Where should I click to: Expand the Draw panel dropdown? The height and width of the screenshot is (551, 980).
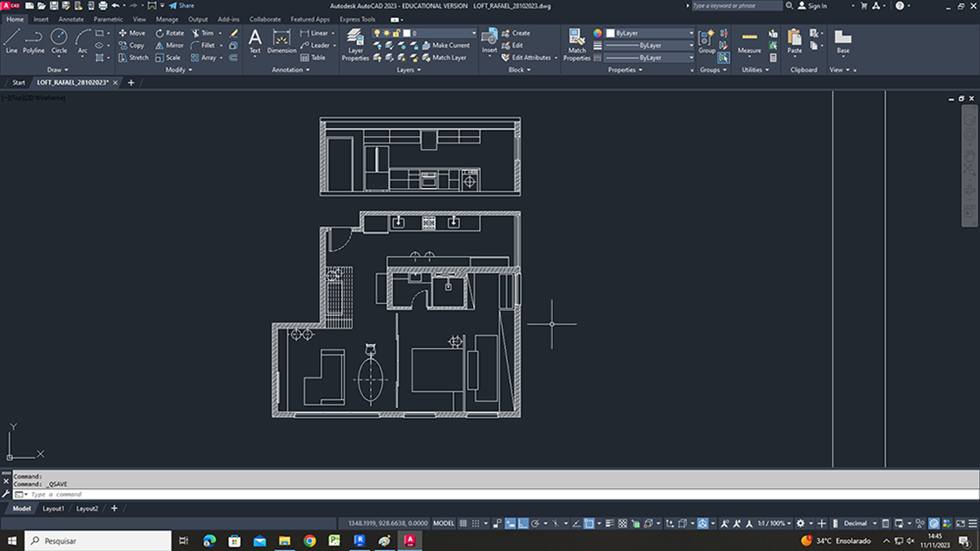57,70
